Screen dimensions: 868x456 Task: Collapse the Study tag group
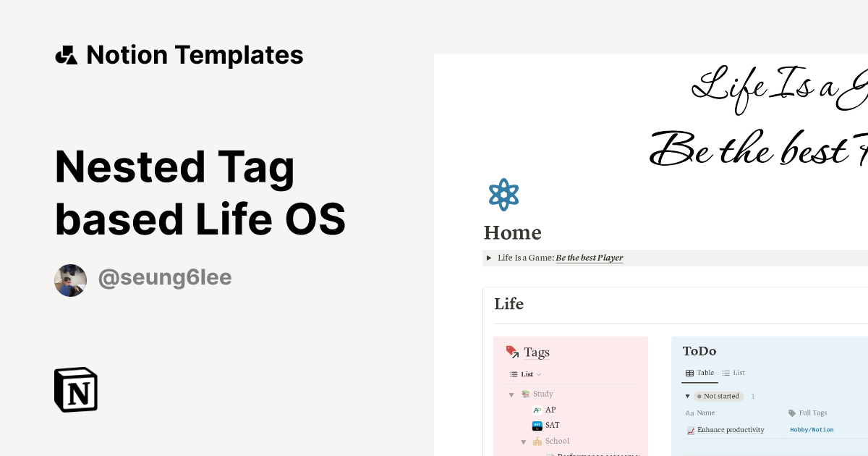click(511, 394)
